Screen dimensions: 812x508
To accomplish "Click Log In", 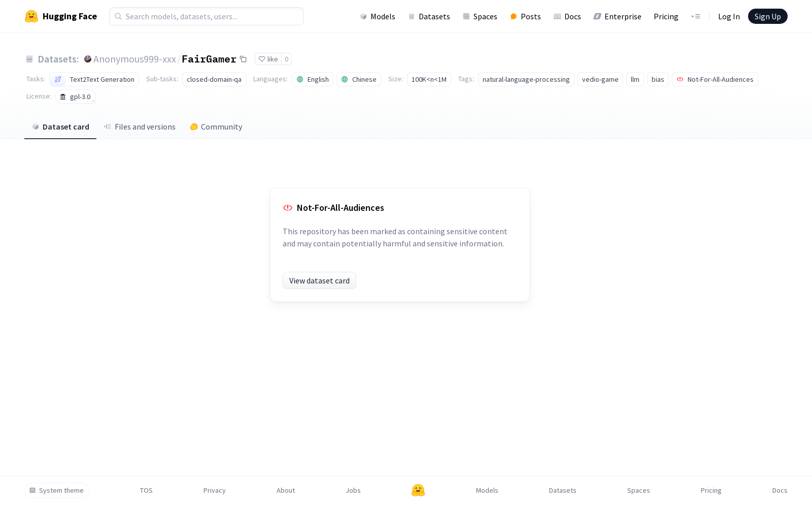I will point(729,16).
